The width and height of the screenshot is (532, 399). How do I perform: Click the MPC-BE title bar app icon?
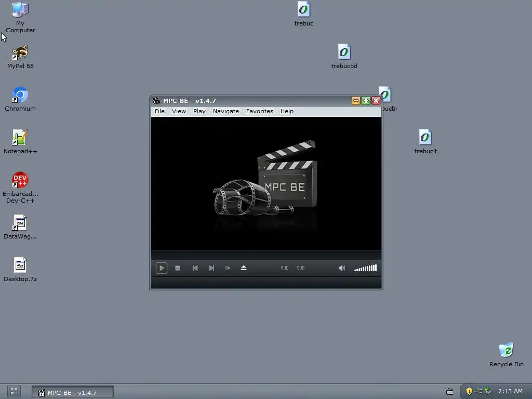[x=156, y=101]
